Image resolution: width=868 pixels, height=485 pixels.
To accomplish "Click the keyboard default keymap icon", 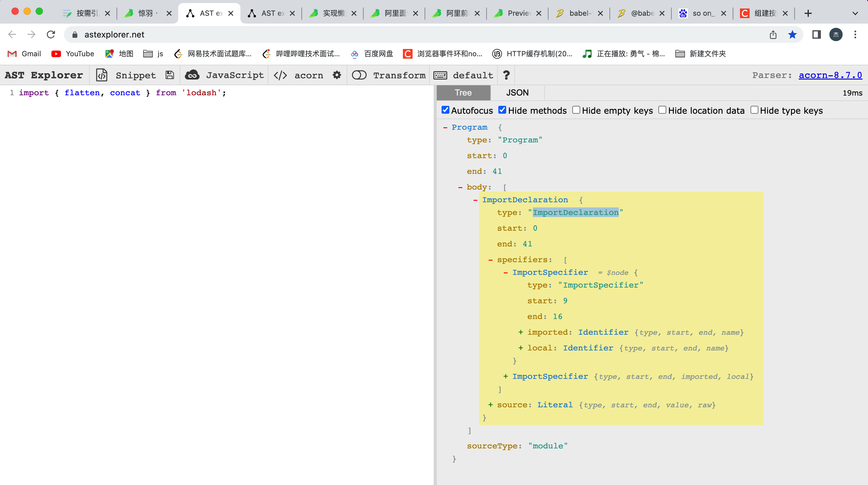I will 440,75.
